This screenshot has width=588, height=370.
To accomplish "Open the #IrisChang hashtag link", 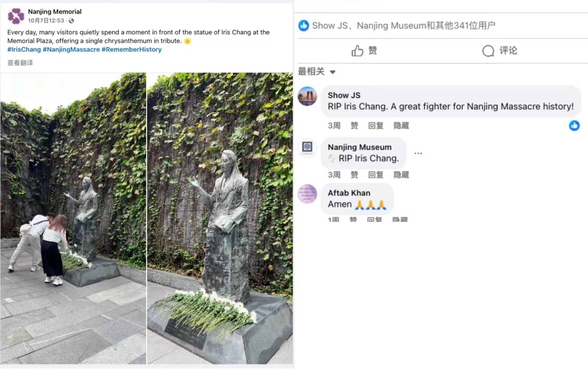I will (x=24, y=50).
